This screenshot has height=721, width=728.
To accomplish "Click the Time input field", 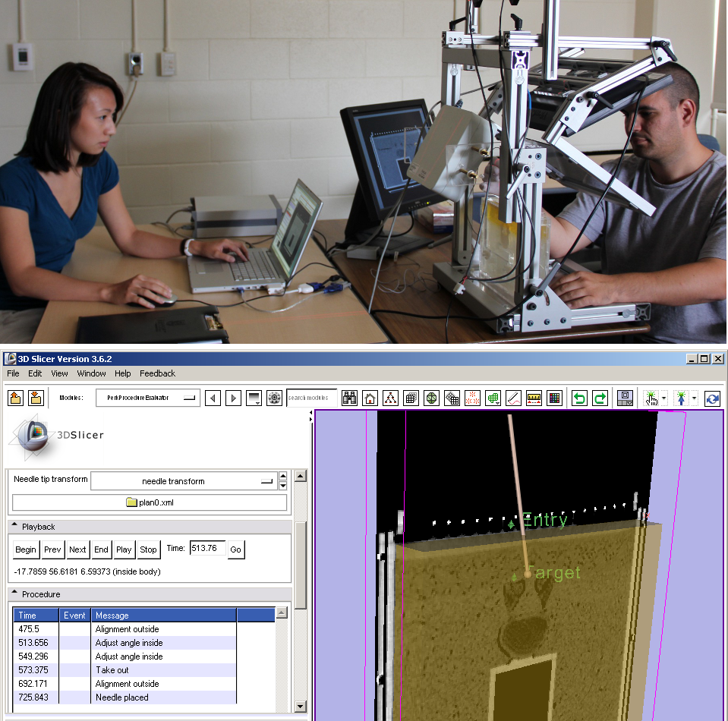I will [206, 549].
